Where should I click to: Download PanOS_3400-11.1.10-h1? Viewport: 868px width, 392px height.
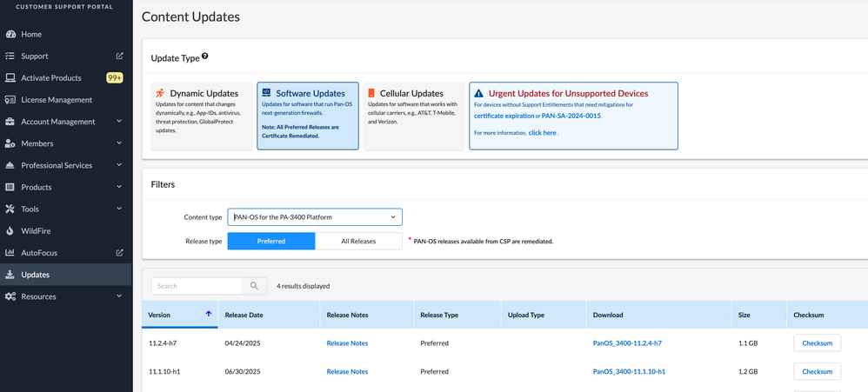(629, 371)
